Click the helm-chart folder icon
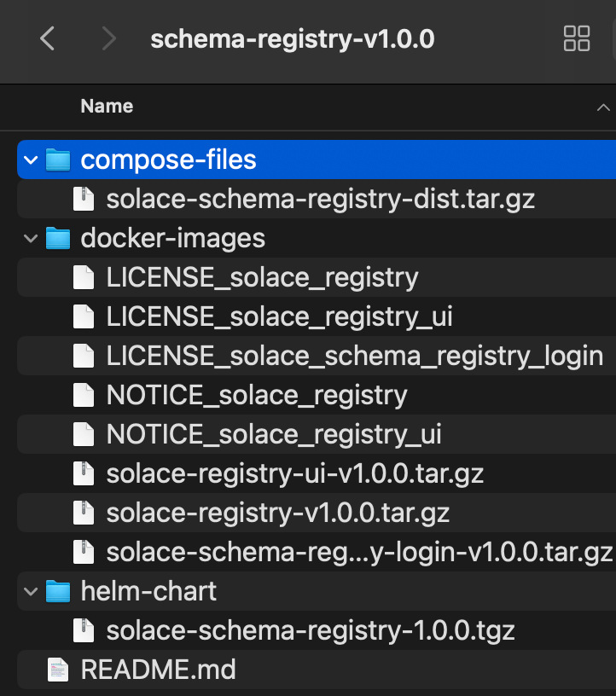Image resolution: width=616 pixels, height=696 pixels. 58,591
